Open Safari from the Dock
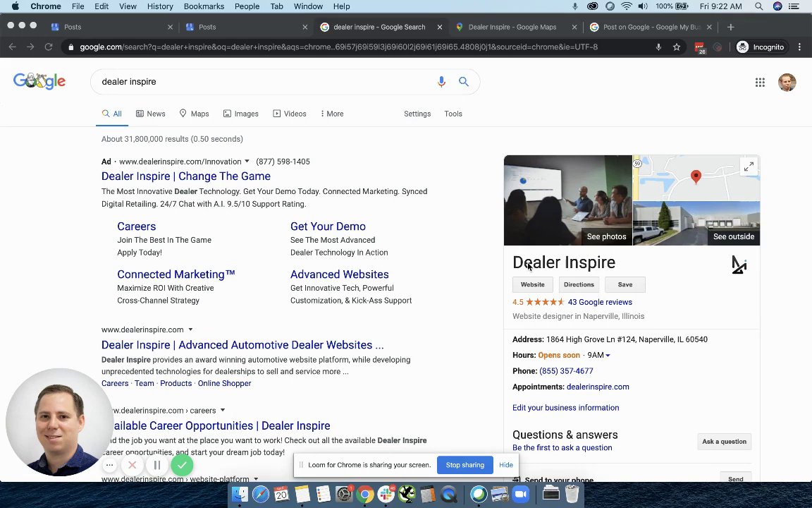Screen dimensions: 812x508 [x=261, y=495]
